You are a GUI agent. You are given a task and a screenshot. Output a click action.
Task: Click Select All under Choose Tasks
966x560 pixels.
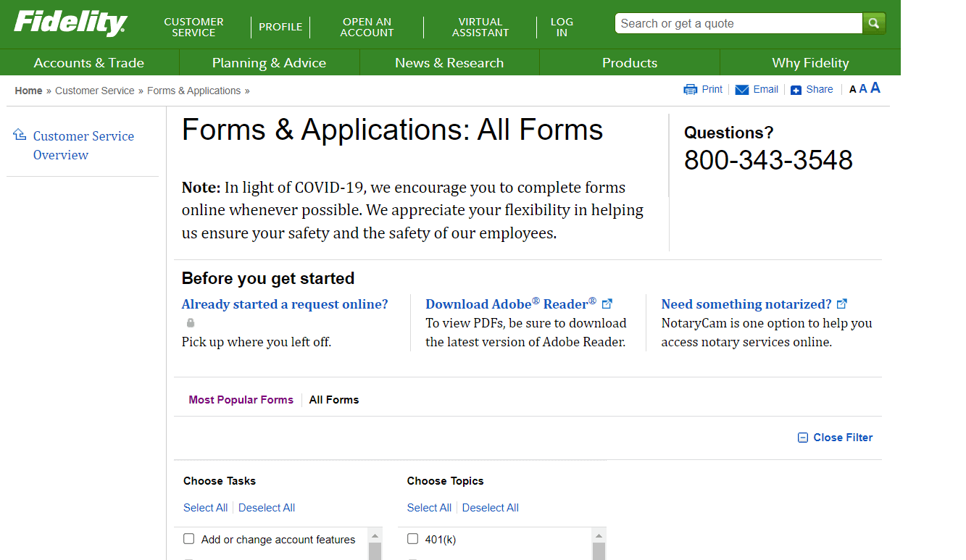tap(205, 508)
